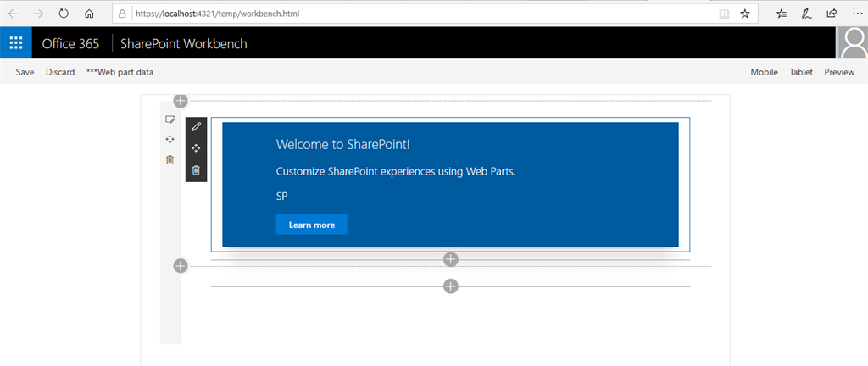Add a new section below with plus

[181, 266]
